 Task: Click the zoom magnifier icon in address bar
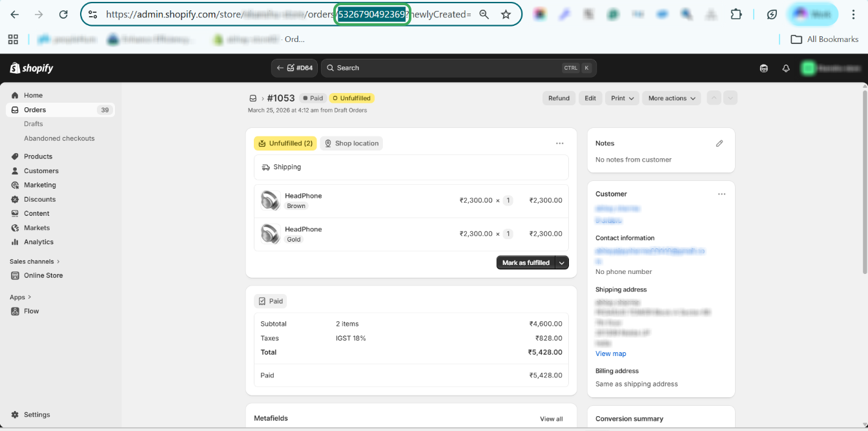point(484,14)
